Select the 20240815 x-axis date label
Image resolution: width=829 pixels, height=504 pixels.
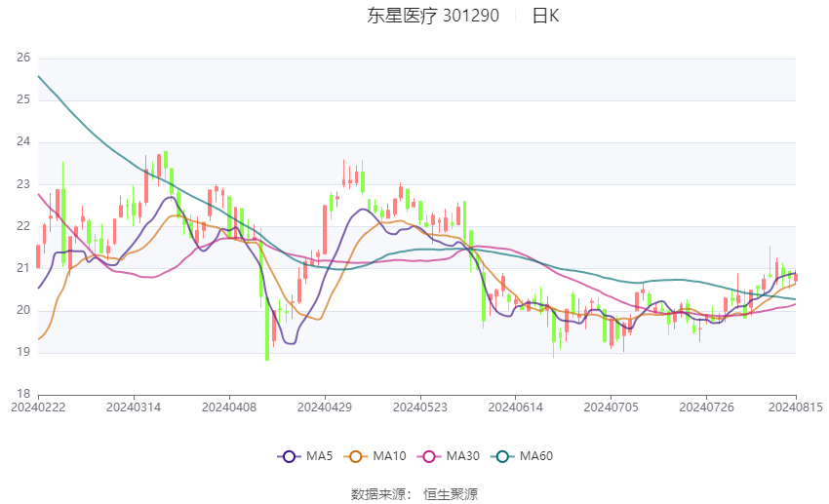(x=795, y=407)
